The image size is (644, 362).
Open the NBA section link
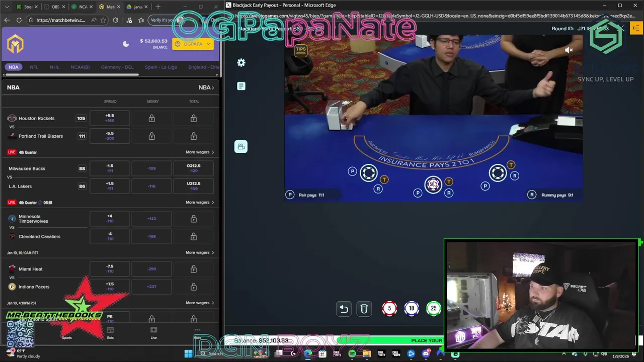tap(206, 87)
